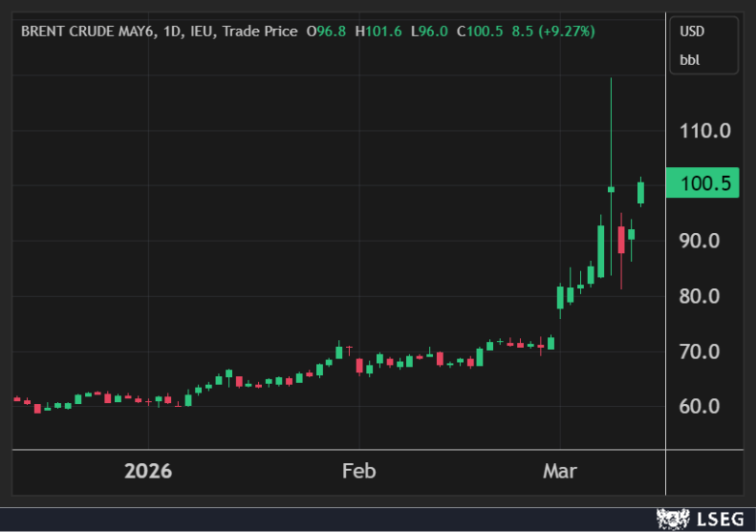Click the Mar time axis label
The width and height of the screenshot is (756, 532).
click(x=560, y=471)
